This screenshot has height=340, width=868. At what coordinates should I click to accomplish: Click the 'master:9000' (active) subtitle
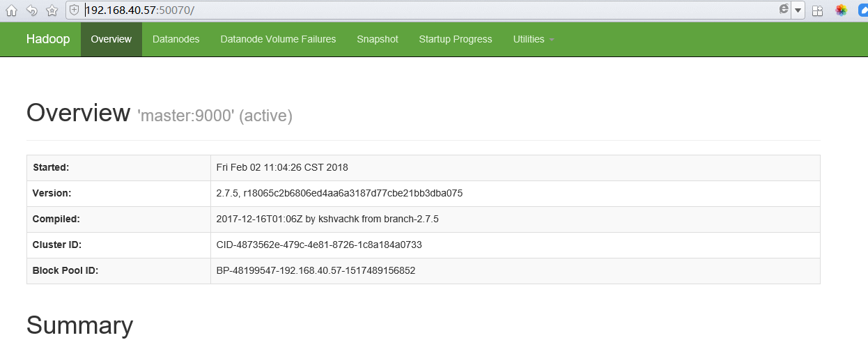pyautogui.click(x=215, y=116)
